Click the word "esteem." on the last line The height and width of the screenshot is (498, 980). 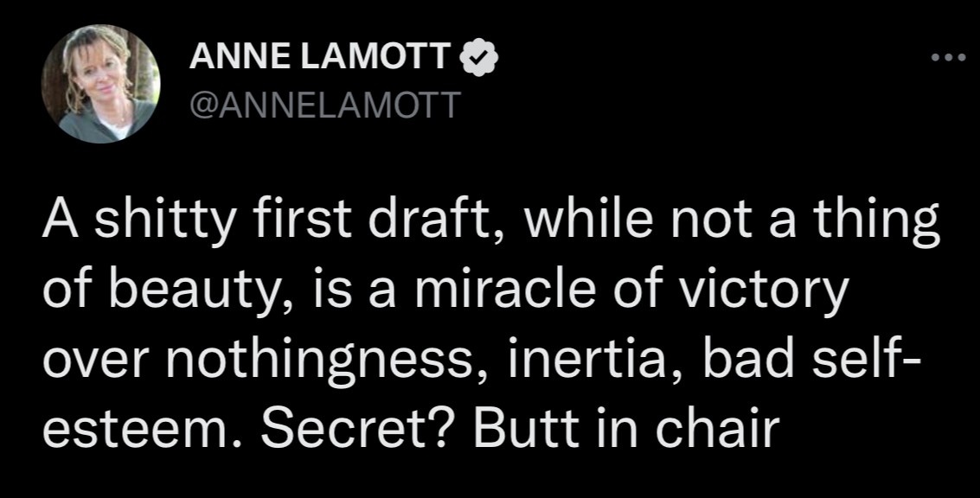tap(118, 429)
